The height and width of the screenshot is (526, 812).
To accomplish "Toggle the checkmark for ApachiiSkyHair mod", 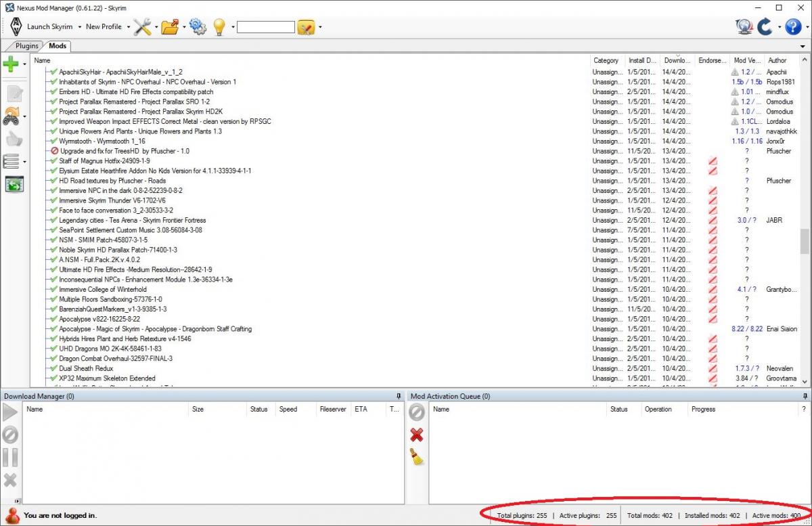I will 53,72.
